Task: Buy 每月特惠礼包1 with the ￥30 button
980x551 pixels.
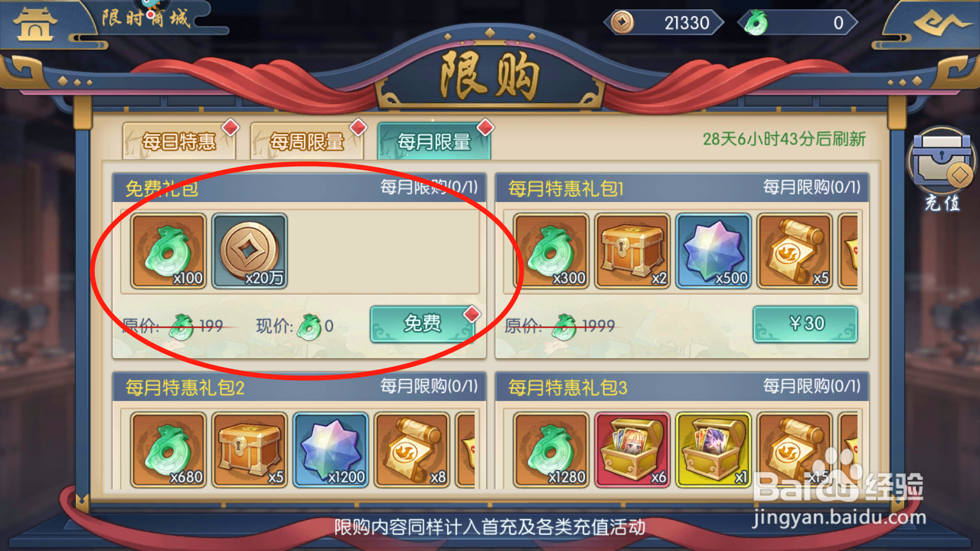Action: coord(805,324)
